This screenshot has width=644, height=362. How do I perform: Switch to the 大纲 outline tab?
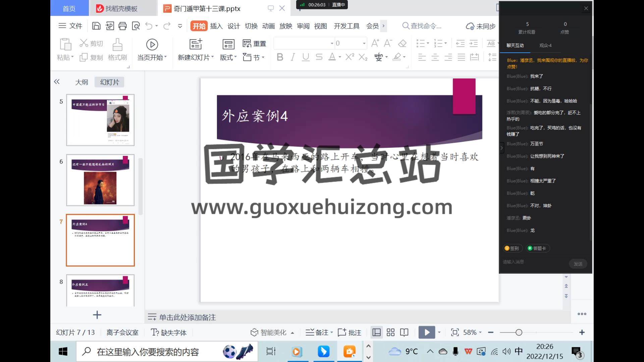click(82, 82)
